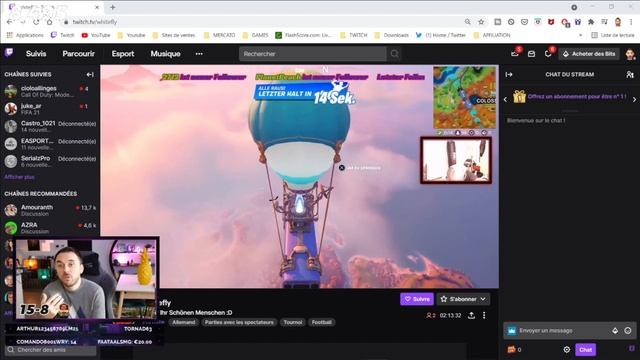Click the browser back arrow
Viewport: 640px width, 360px height.
point(9,22)
